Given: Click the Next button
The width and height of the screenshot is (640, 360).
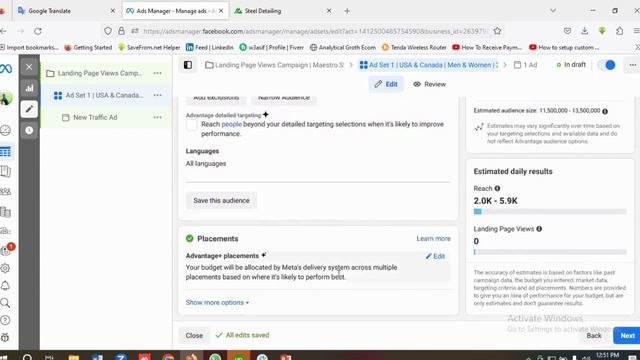Looking at the screenshot, I should [x=627, y=336].
